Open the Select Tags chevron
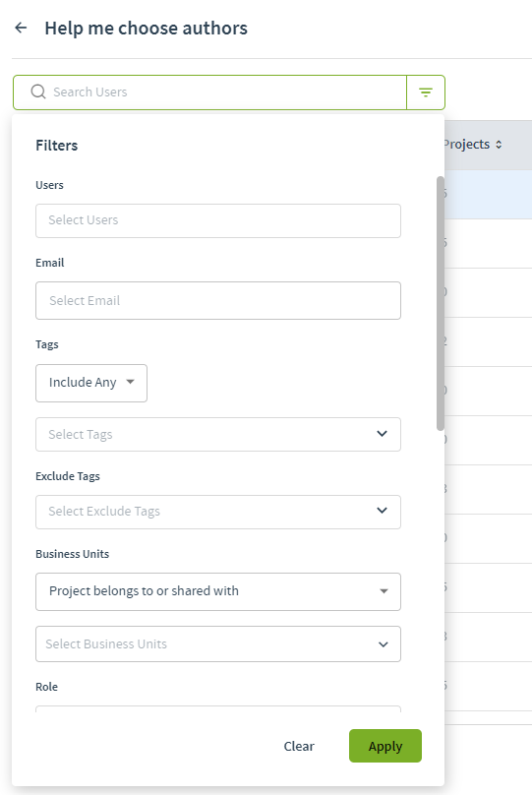Image resolution: width=532 pixels, height=795 pixels. (x=382, y=434)
